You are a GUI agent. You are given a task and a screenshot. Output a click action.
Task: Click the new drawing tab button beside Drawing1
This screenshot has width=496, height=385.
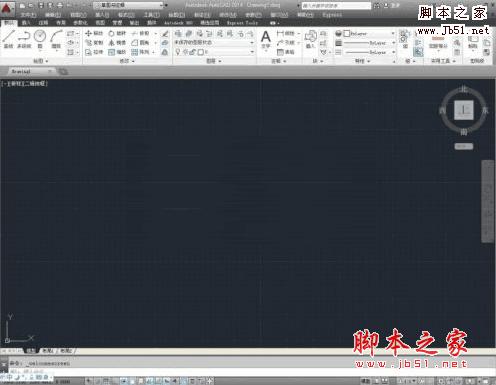(x=63, y=71)
